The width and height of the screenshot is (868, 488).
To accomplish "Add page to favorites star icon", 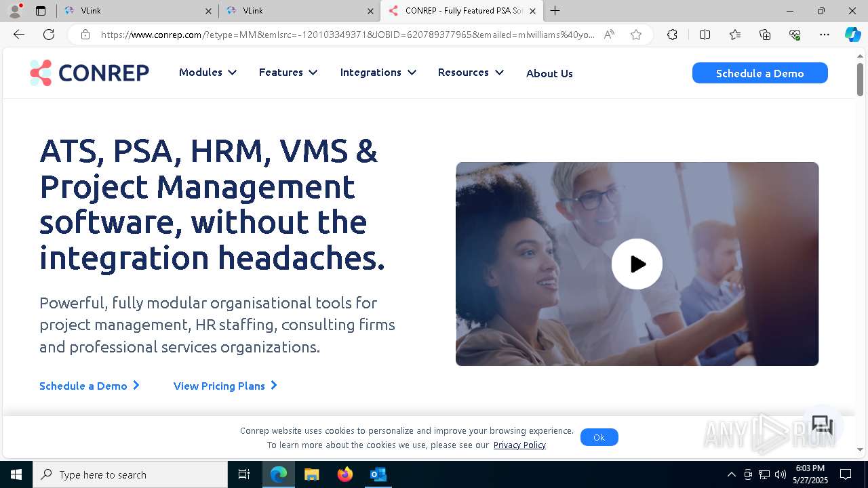I will pyautogui.click(x=635, y=35).
